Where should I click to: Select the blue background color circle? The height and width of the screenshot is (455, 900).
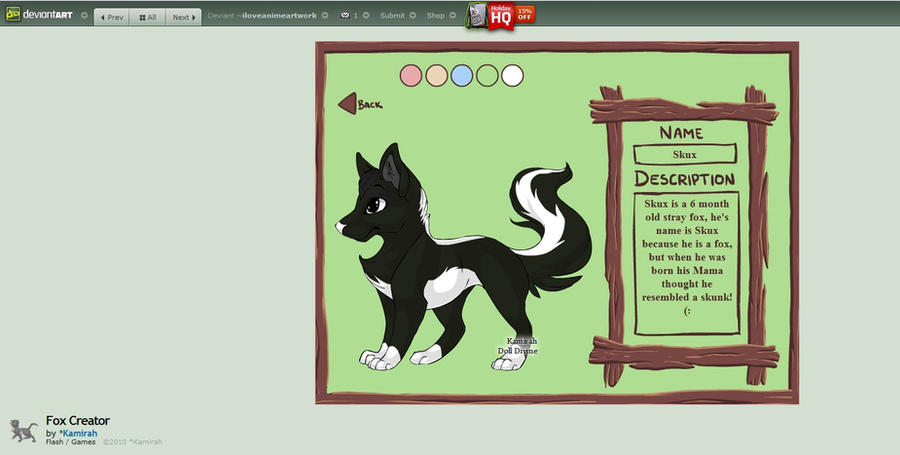[x=461, y=76]
